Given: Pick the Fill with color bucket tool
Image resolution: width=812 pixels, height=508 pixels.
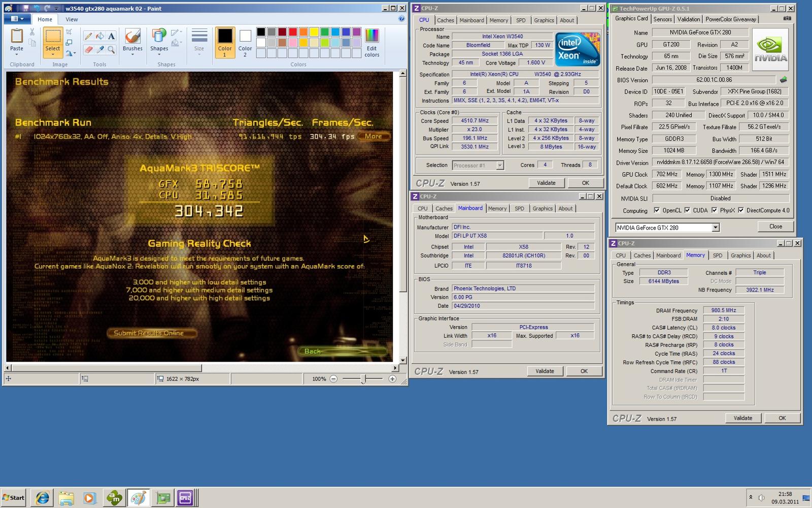Looking at the screenshot, I should click(x=100, y=36).
